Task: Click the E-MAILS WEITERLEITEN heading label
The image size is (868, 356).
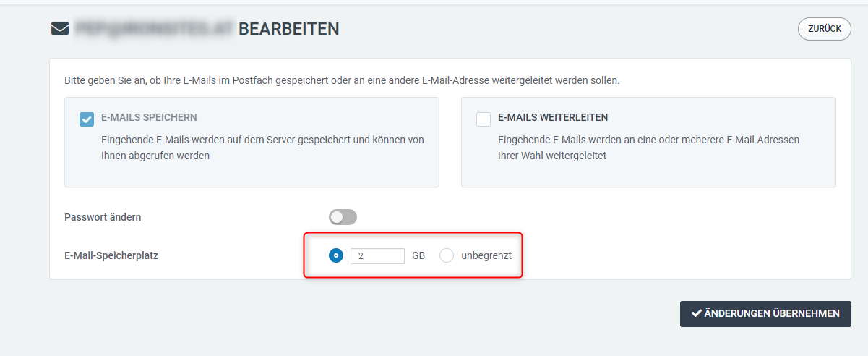Action: click(553, 117)
